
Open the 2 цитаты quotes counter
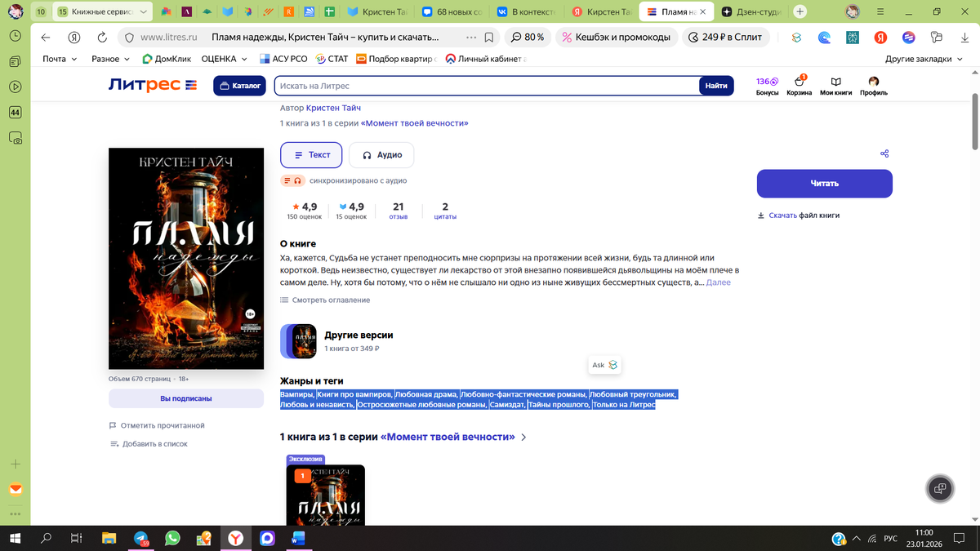tap(445, 211)
